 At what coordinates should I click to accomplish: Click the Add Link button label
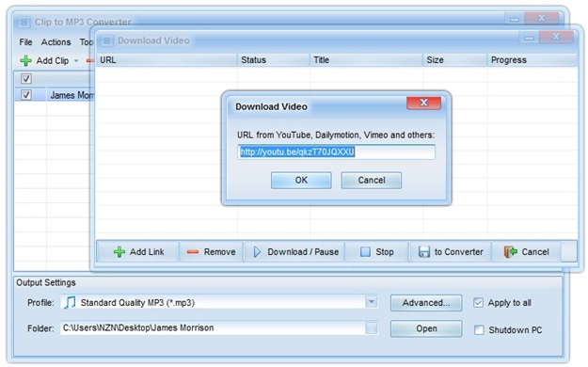147,252
